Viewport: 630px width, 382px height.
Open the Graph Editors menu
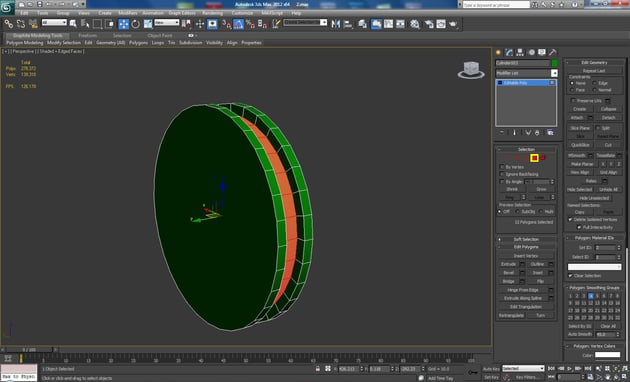click(x=182, y=13)
